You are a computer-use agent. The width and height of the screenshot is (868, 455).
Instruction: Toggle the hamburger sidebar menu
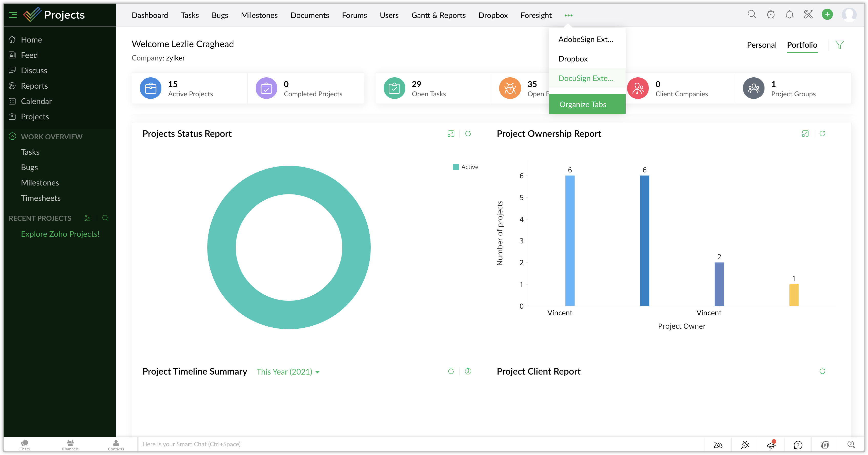pyautogui.click(x=13, y=15)
